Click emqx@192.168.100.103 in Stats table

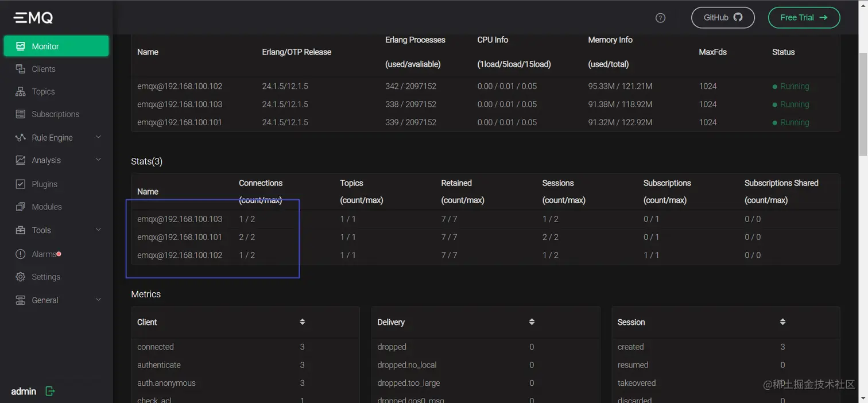(x=180, y=219)
